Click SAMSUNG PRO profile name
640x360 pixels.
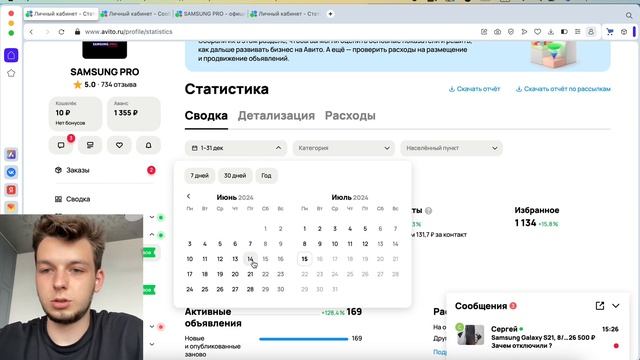[x=104, y=72]
